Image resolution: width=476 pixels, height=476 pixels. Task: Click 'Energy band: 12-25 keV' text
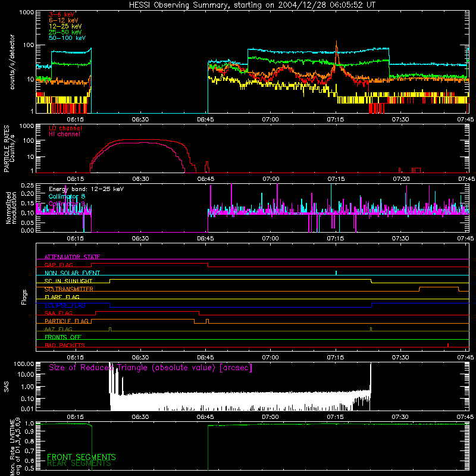pos(86,189)
